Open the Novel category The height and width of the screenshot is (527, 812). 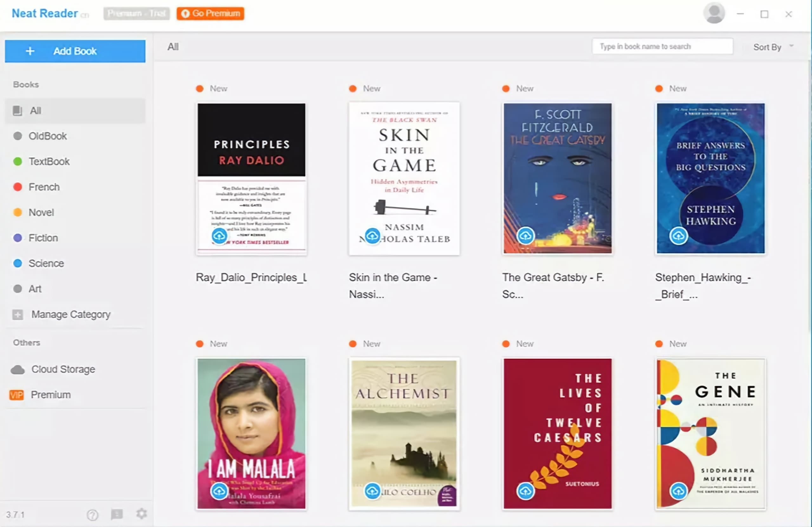75,212
